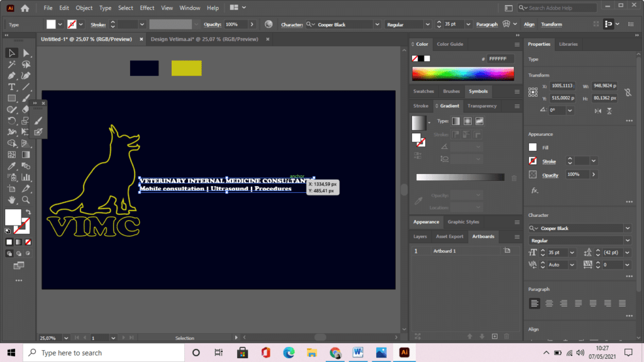
Task: Open the Effect menu
Action: (x=147, y=8)
